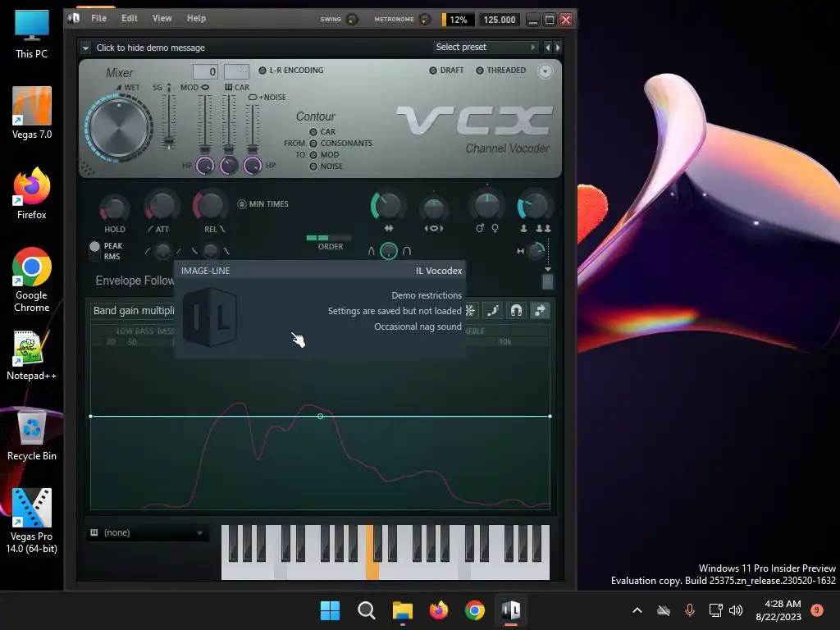
Task: Click the 'Click to hide demo message' text
Action: [151, 48]
